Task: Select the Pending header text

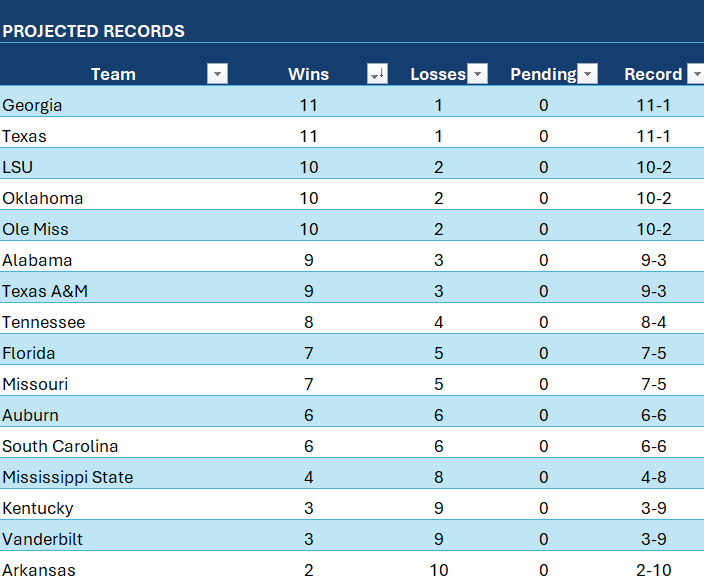Action: pyautogui.click(x=543, y=74)
